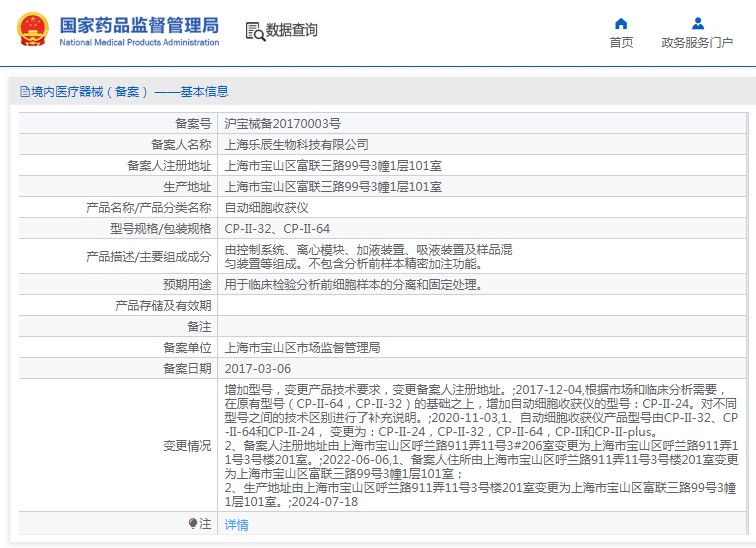Open the 详情 link
756x548 pixels.
236,524
